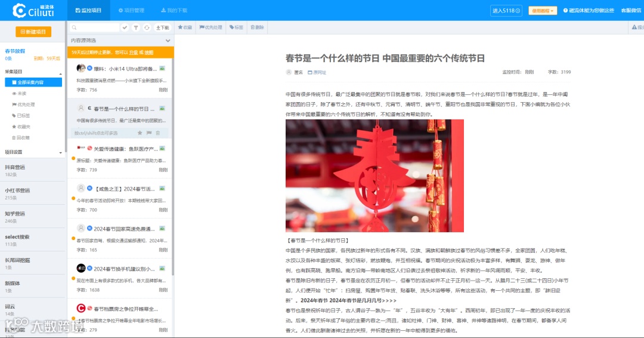Open 回收箱 recycle bin

coord(21,138)
